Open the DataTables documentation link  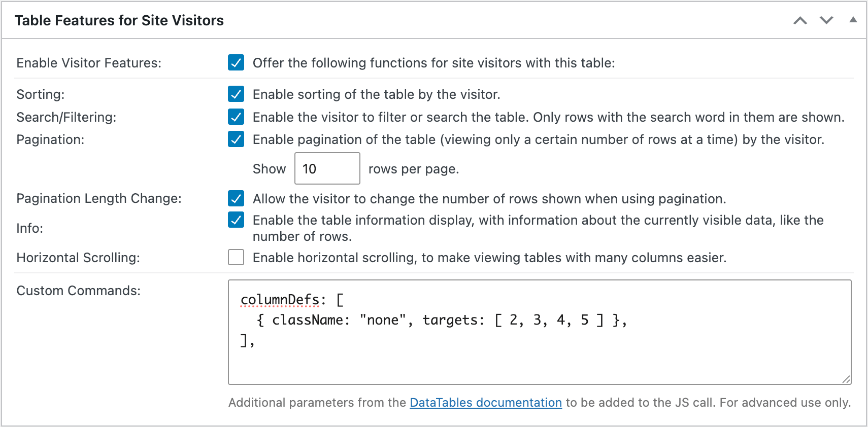[x=485, y=402]
